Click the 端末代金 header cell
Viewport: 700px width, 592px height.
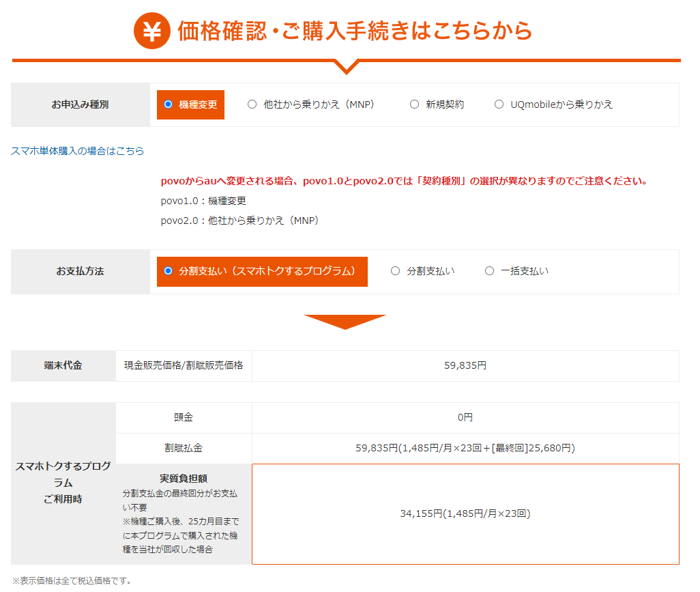(x=63, y=365)
